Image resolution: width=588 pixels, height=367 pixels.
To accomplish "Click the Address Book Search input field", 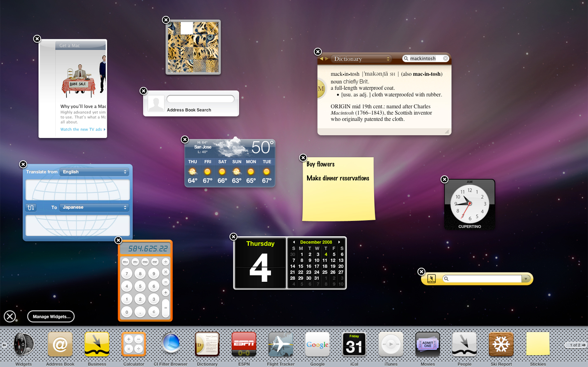I will coord(201,99).
